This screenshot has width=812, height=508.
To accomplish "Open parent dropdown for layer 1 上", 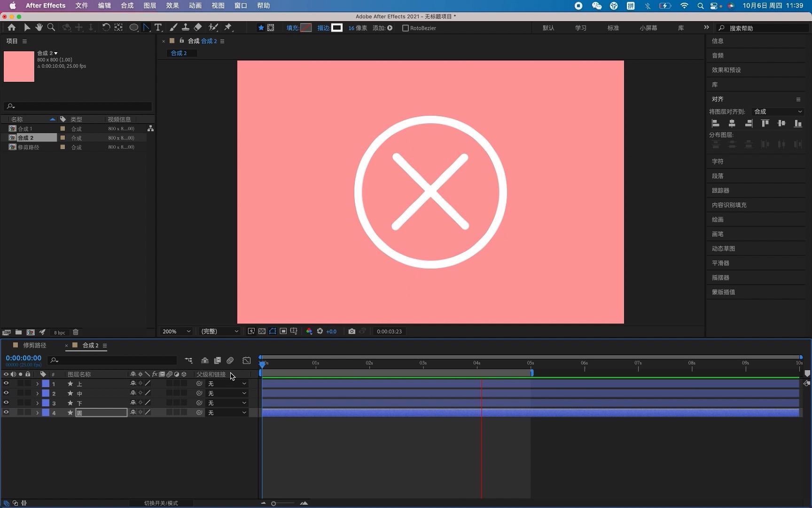I will coord(227,384).
